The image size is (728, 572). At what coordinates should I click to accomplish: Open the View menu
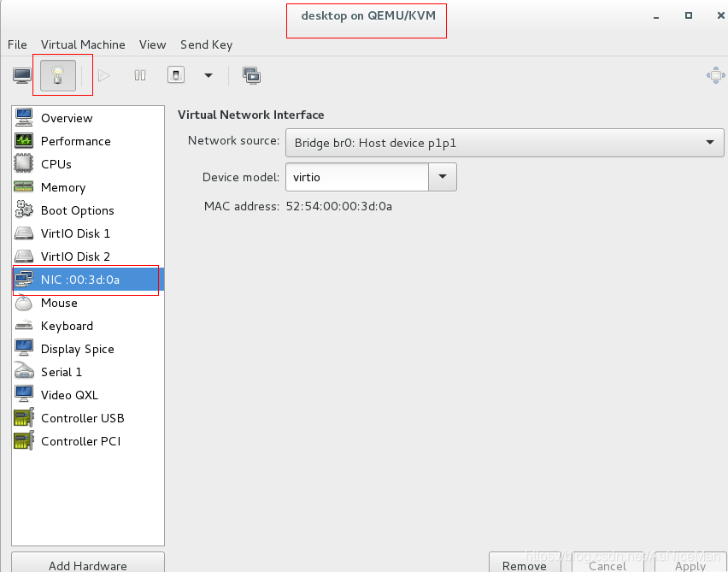pyautogui.click(x=153, y=44)
